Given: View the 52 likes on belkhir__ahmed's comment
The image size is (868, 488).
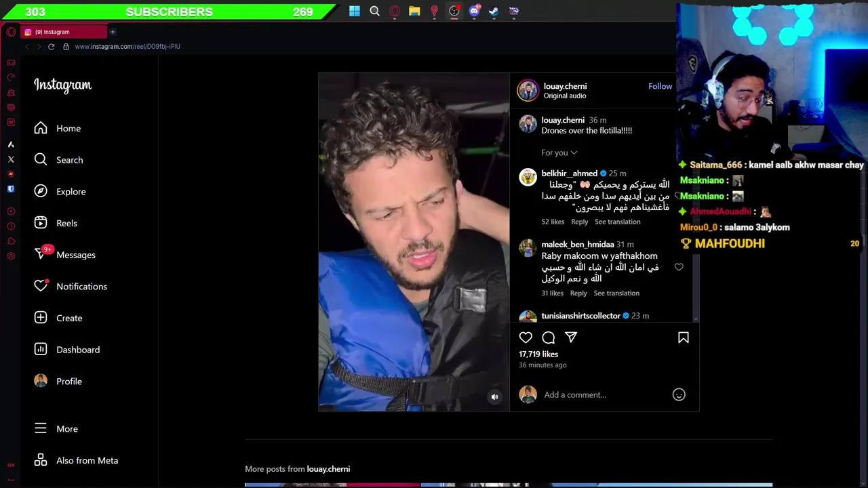Looking at the screenshot, I should tap(553, 222).
